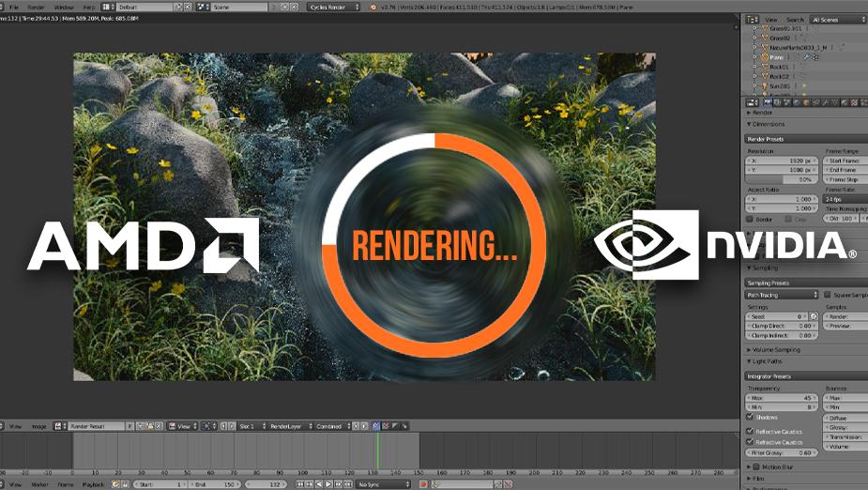Viewport: 868px width, 490px height.
Task: Select the Render Layers properties tab icon
Action: click(x=777, y=102)
